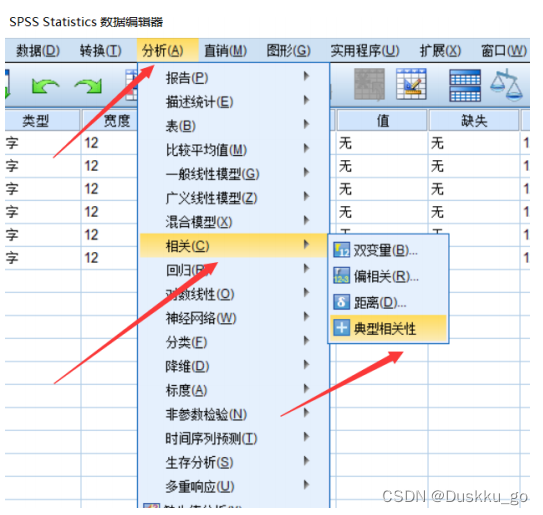
Task: Select first row 值 cell showing 无
Action: pos(382,143)
